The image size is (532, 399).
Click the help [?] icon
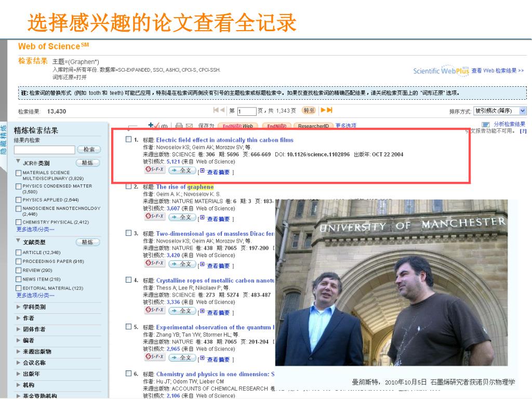click(x=523, y=131)
